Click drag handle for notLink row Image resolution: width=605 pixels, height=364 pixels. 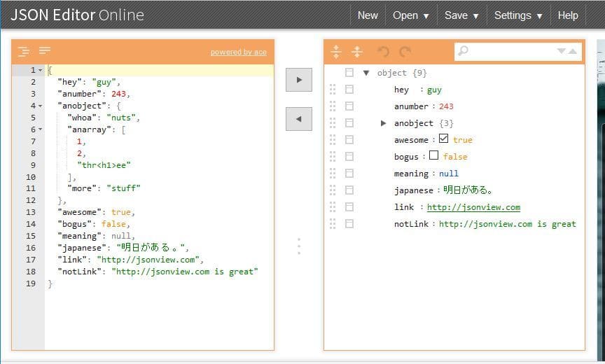tap(333, 223)
